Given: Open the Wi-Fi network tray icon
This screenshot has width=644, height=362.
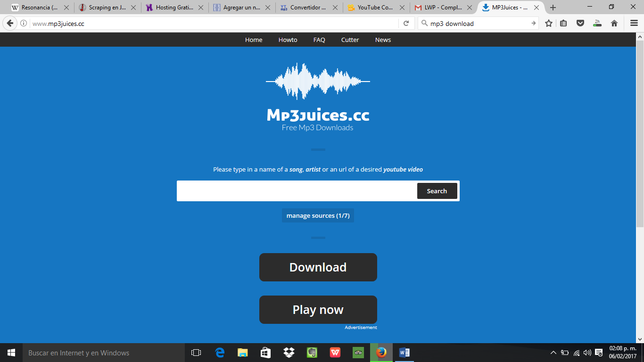Looking at the screenshot, I should pos(577,353).
